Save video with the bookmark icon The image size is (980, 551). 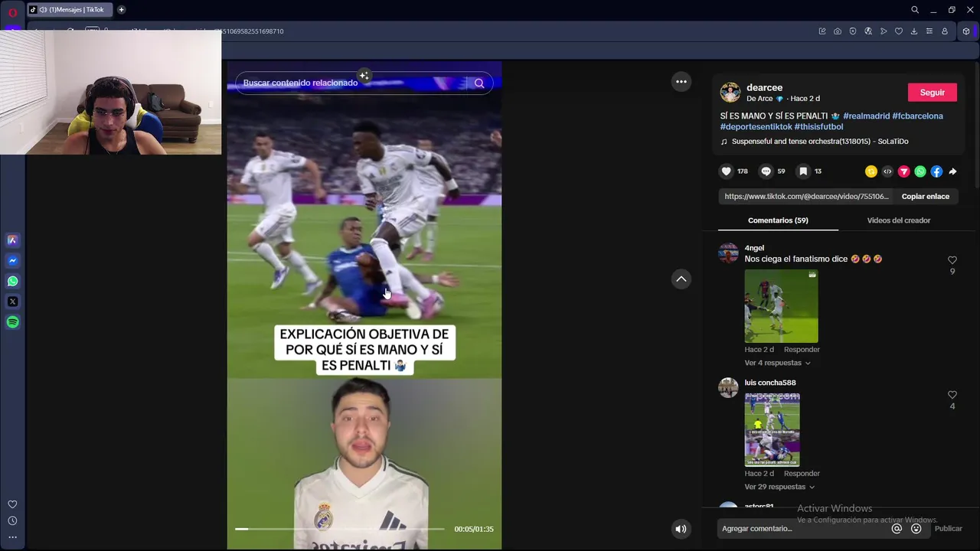click(x=802, y=171)
